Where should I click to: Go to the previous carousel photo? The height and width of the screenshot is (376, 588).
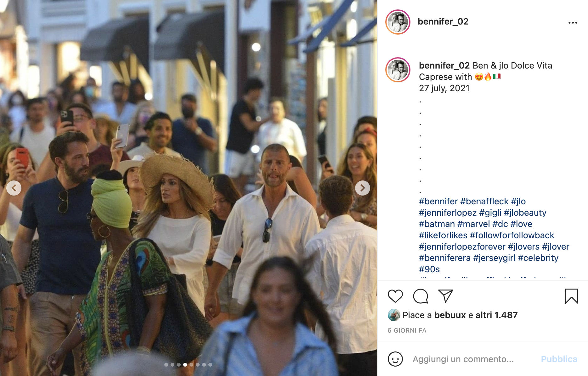pos(14,188)
